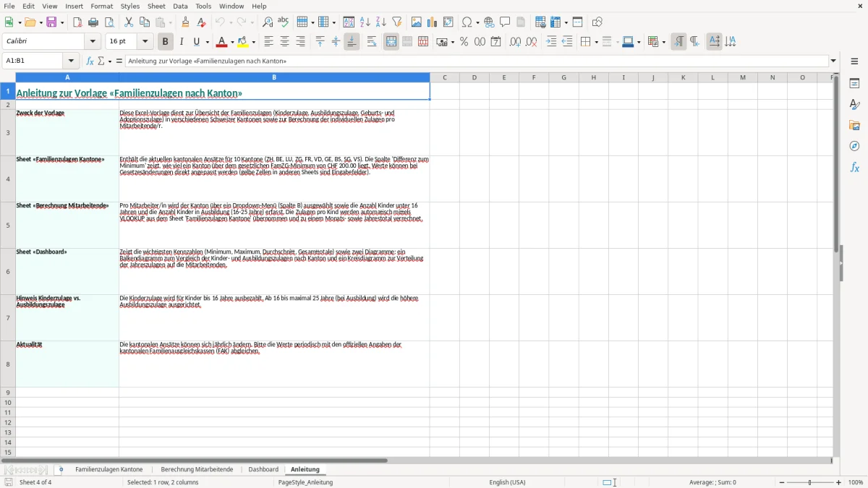Activate Clone Formatting paintbrush
Viewport: 868px width, 488px height.
pos(185,22)
